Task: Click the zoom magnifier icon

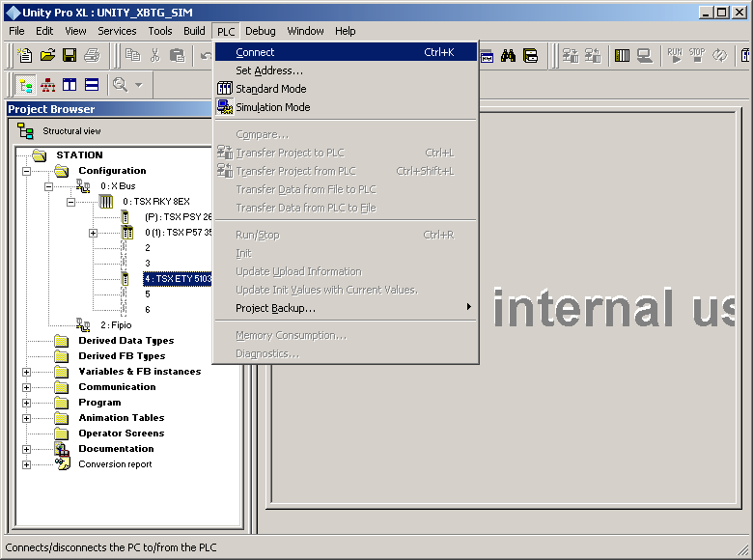Action: (x=120, y=85)
